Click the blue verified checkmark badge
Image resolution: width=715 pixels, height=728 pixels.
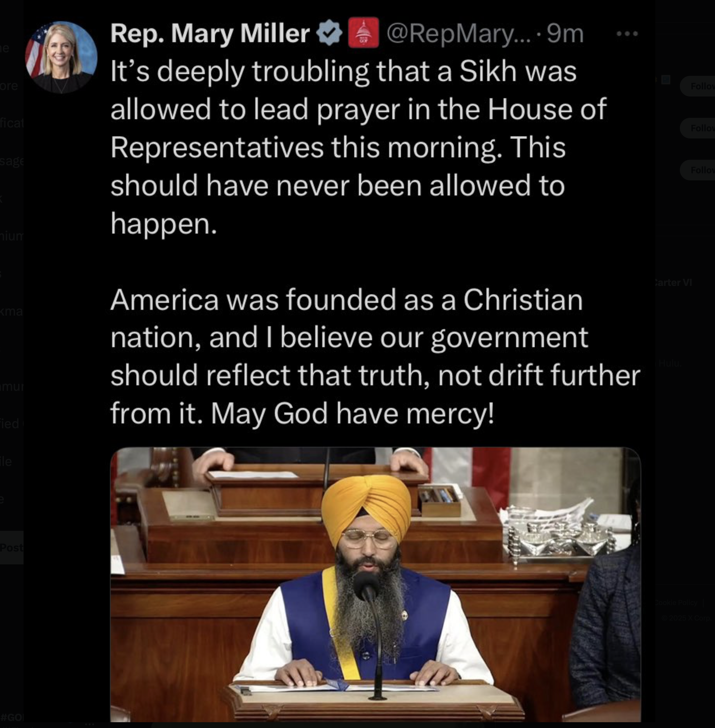[x=329, y=34]
